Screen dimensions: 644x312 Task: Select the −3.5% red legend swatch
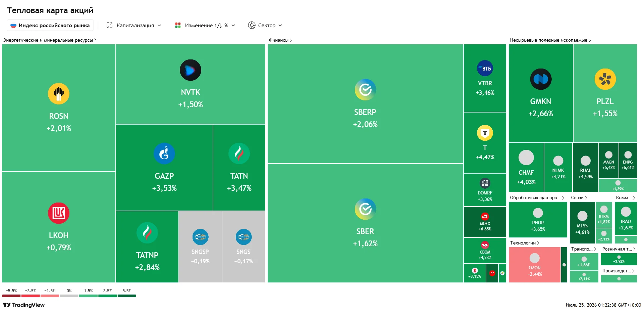31,296
